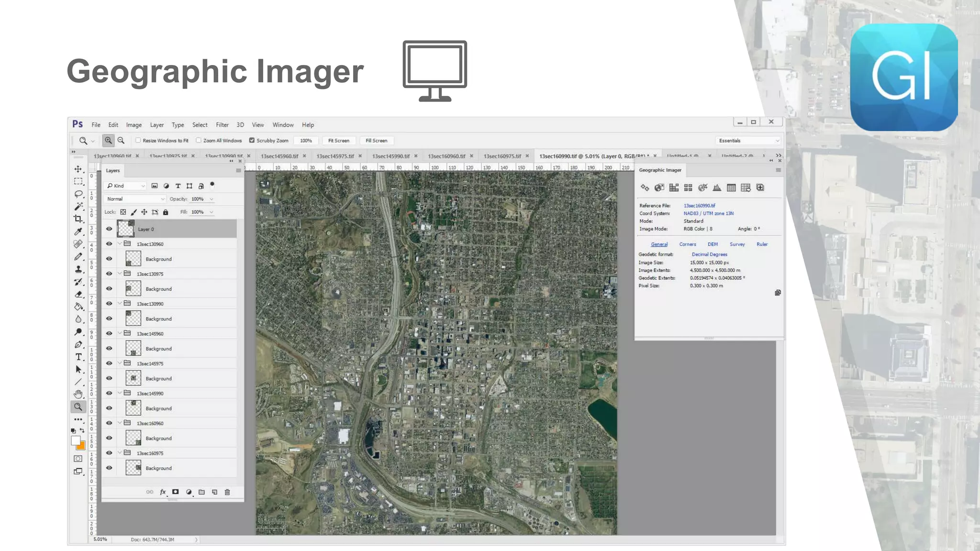
Task: Create a new group via folder icon
Action: pos(201,492)
